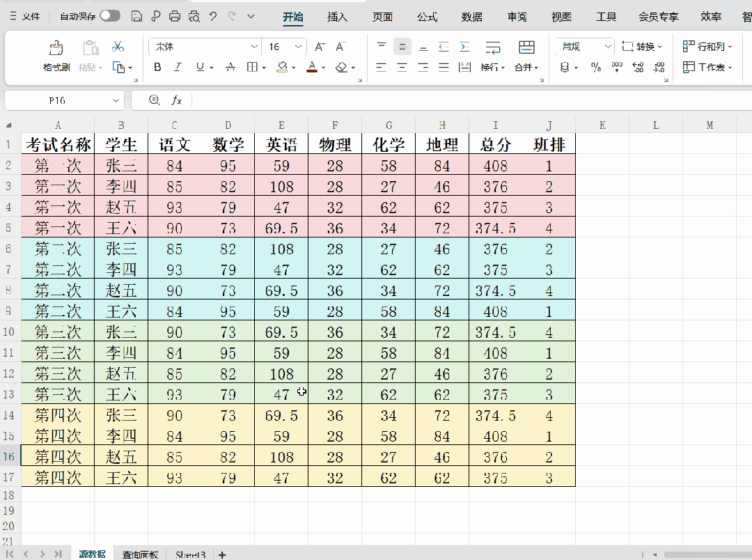The height and width of the screenshot is (560, 752).
Task: Apply Underline formatting
Action: point(200,67)
